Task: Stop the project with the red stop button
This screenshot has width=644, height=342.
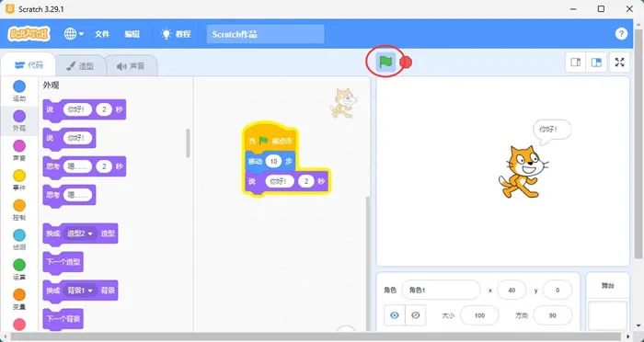Action: click(406, 62)
